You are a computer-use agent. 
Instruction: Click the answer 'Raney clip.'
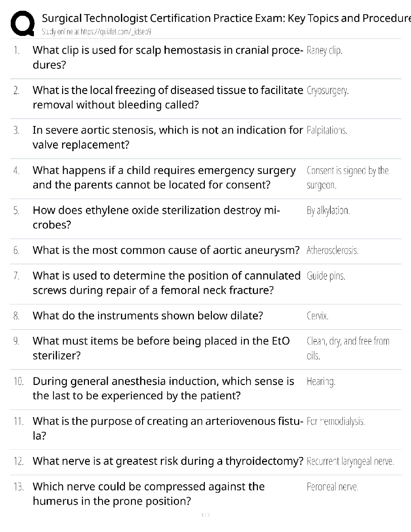point(324,51)
